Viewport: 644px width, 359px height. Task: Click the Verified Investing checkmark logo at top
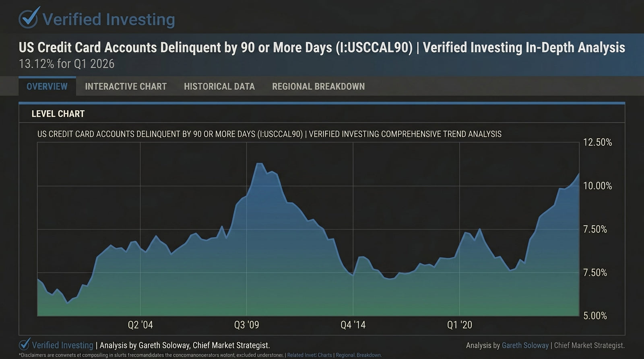point(29,18)
